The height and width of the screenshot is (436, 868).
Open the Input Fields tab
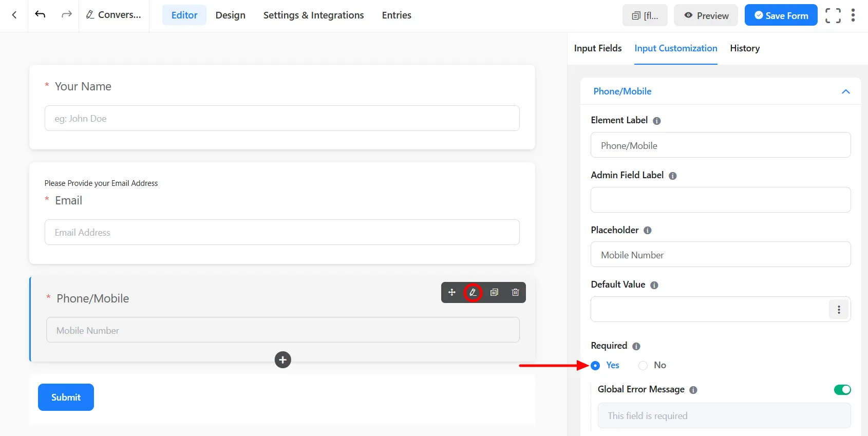pyautogui.click(x=597, y=48)
